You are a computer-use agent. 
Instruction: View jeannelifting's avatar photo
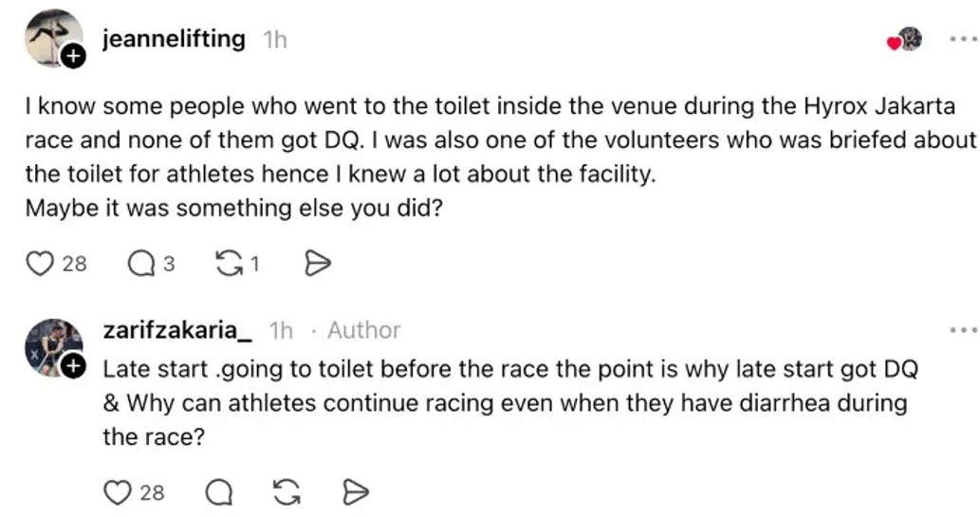click(53, 38)
